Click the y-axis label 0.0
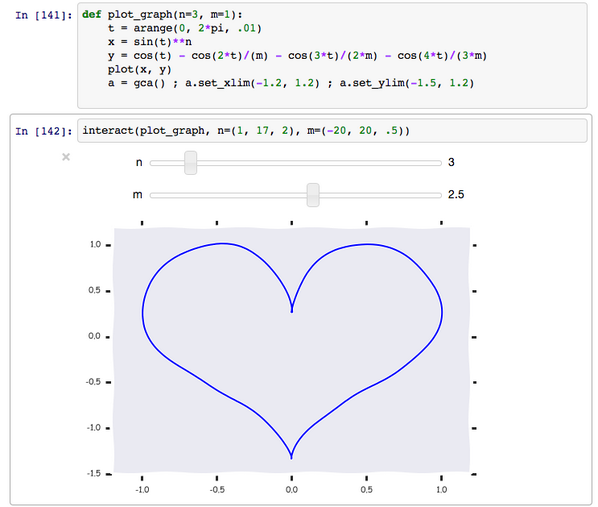This screenshot has width=598, height=507. click(x=94, y=336)
